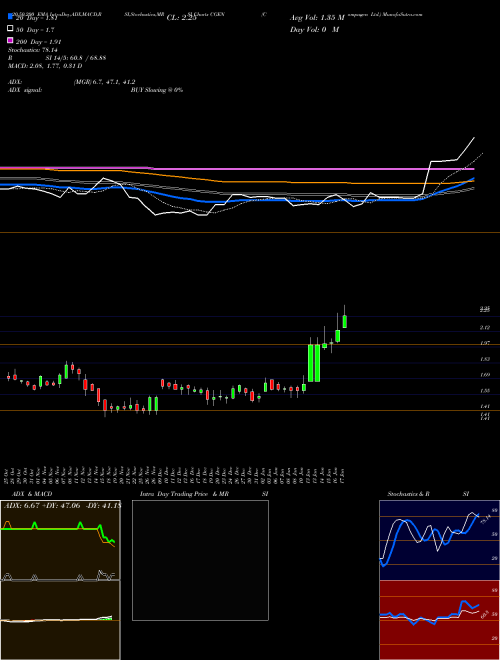Open the empty Intra Day Trading chart box
The image size is (500, 660).
(x=200, y=560)
